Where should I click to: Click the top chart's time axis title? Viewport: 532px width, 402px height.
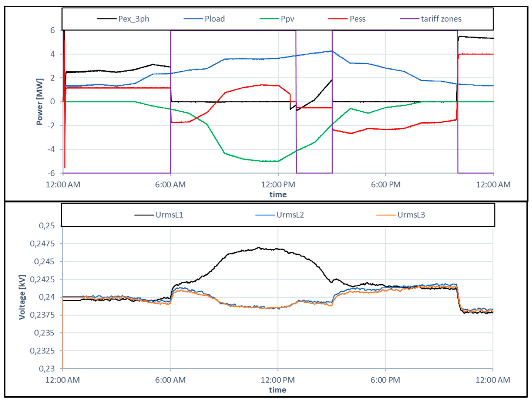(278, 194)
